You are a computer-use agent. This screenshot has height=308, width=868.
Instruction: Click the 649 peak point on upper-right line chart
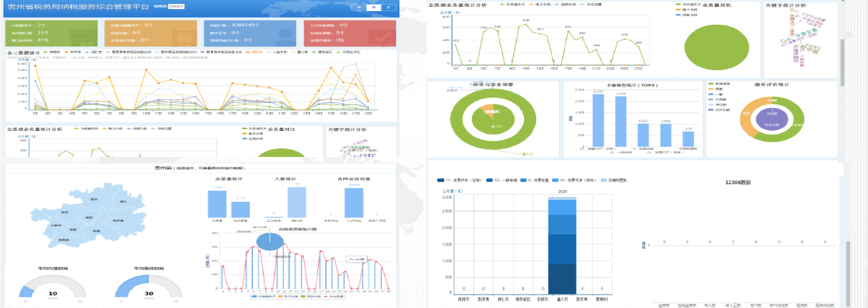click(x=526, y=24)
